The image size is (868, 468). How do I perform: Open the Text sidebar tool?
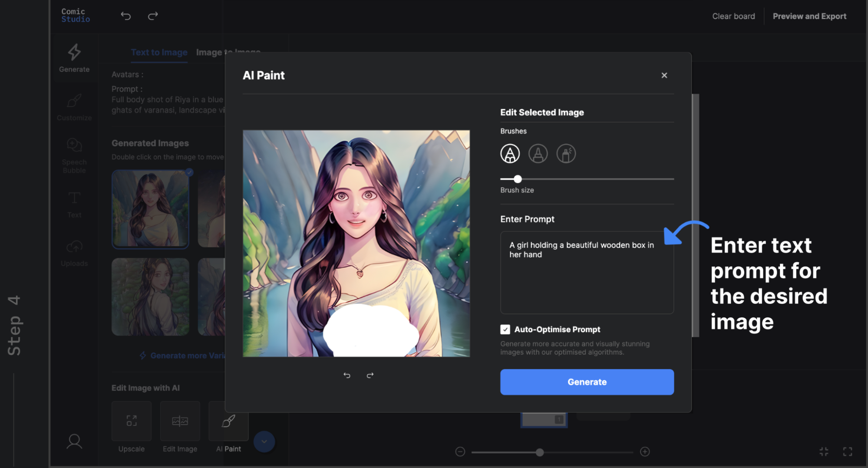coord(74,205)
